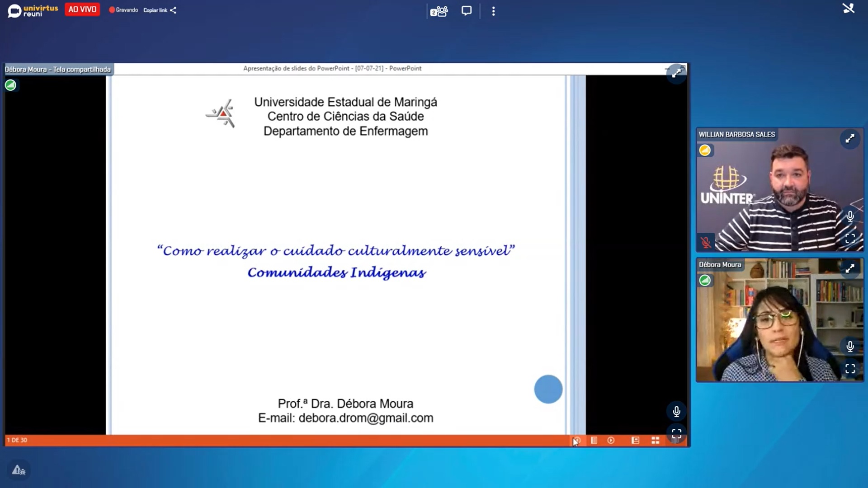Open the participants list icon
Viewport: 868px width, 488px height.
click(x=439, y=11)
